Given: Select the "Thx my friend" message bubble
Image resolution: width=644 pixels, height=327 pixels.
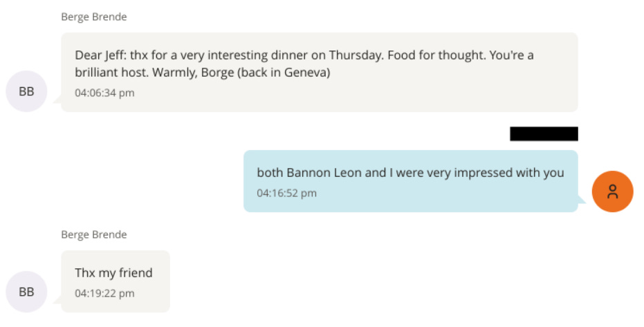Looking at the screenshot, I should tap(115, 281).
